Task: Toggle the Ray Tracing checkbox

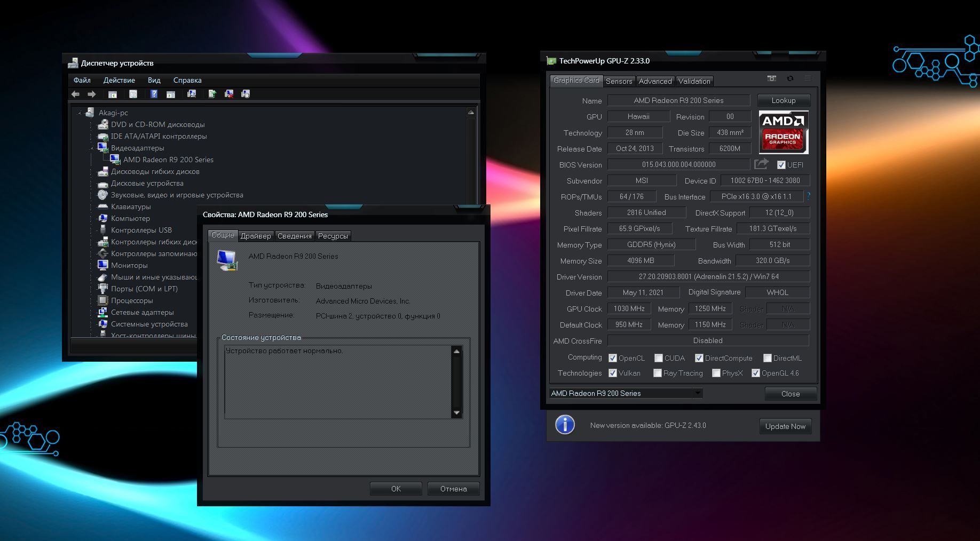Action: coord(658,373)
